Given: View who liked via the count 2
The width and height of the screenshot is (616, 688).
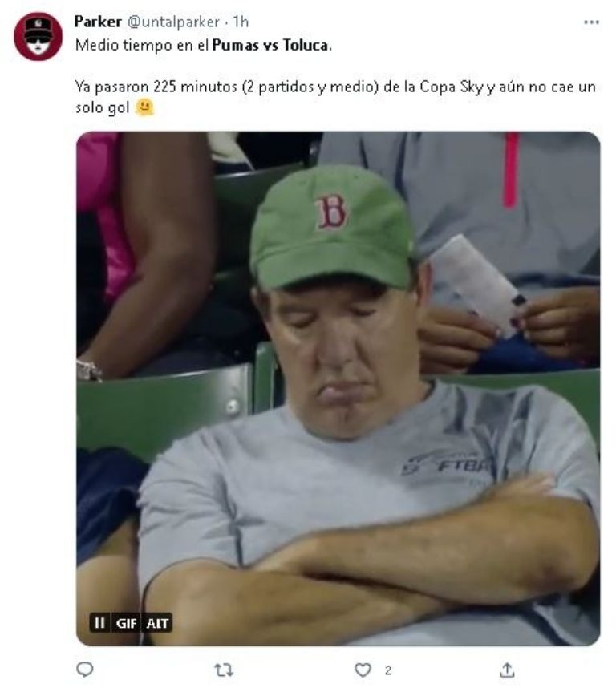Looking at the screenshot, I should tap(388, 670).
